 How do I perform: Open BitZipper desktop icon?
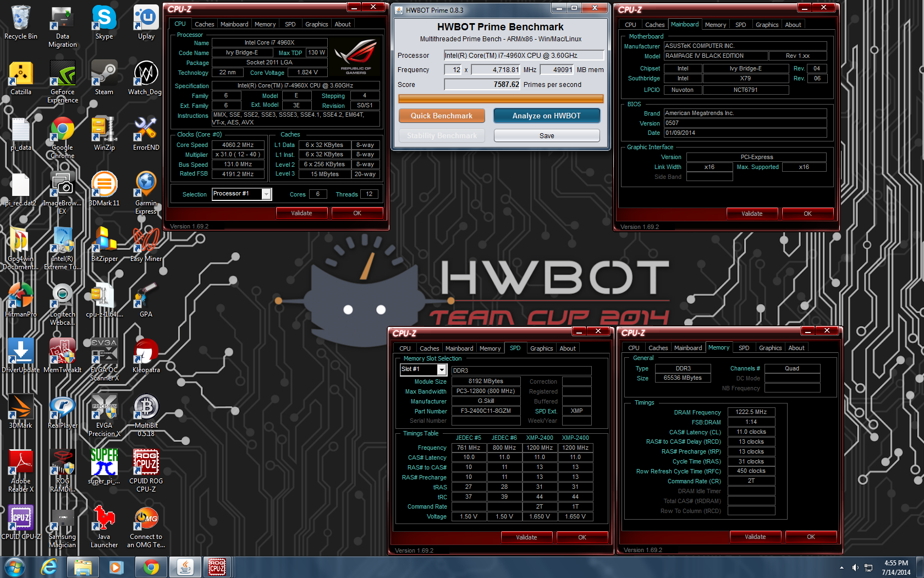tap(104, 244)
